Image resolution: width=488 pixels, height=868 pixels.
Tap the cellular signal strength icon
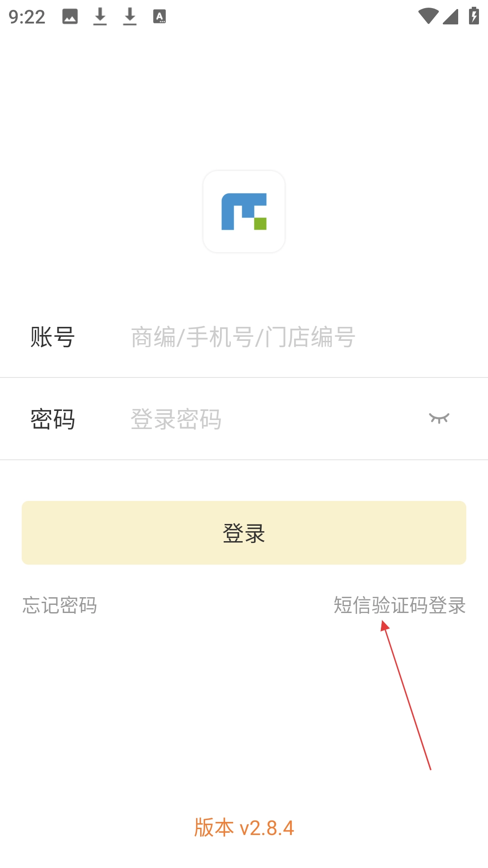[450, 17]
